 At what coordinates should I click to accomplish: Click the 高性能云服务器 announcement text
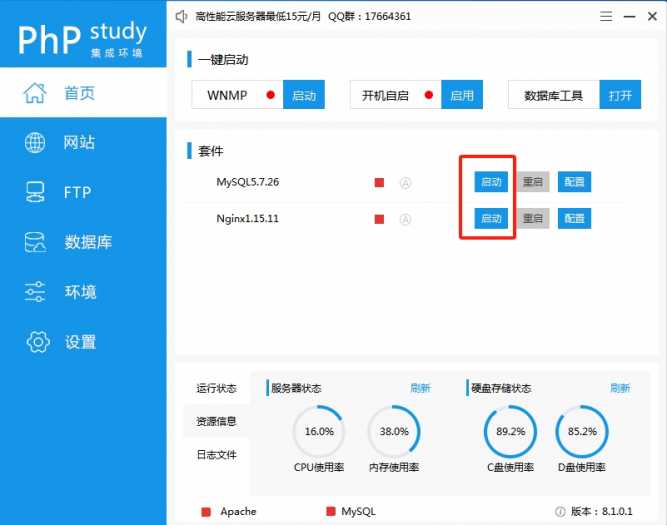point(258,17)
